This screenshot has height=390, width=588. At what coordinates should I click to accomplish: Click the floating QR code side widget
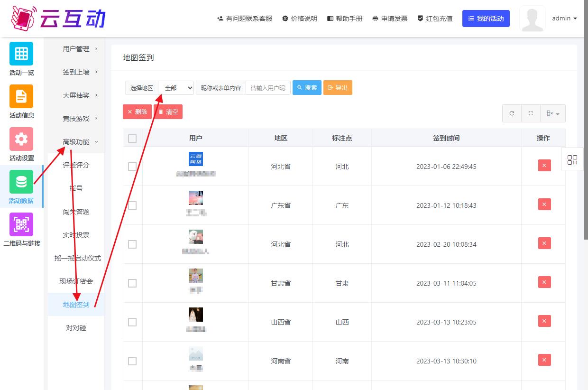coord(572,159)
